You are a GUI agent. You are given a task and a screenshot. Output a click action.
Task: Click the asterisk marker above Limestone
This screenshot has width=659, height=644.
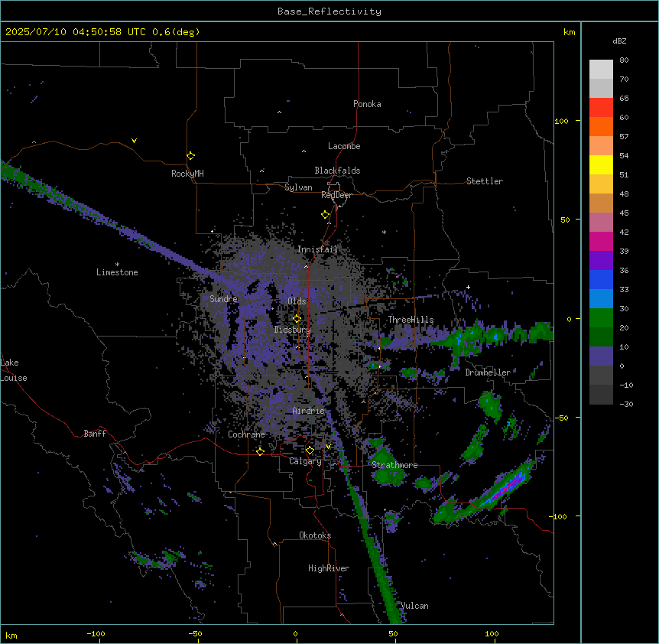117,265
